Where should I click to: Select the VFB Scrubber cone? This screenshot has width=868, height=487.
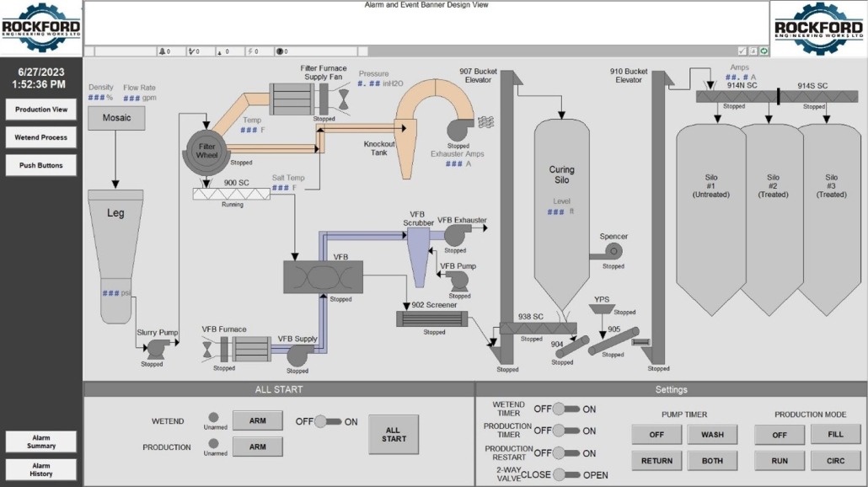(x=419, y=257)
